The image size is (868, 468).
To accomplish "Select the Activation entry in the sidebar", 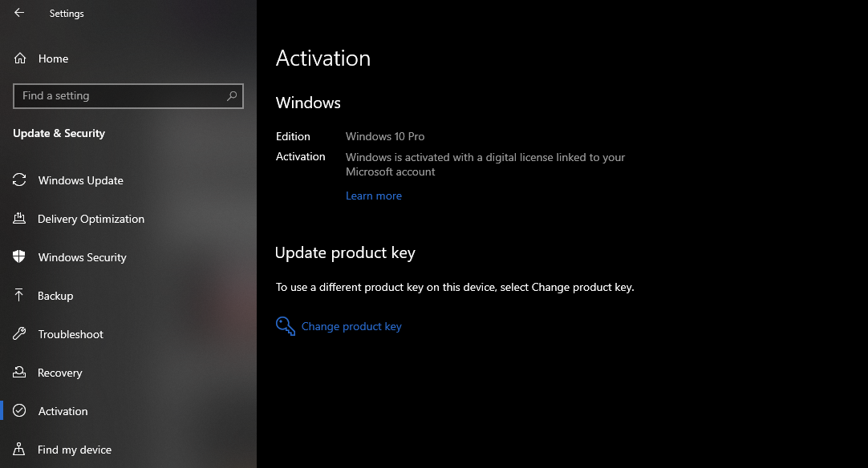I will click(63, 410).
